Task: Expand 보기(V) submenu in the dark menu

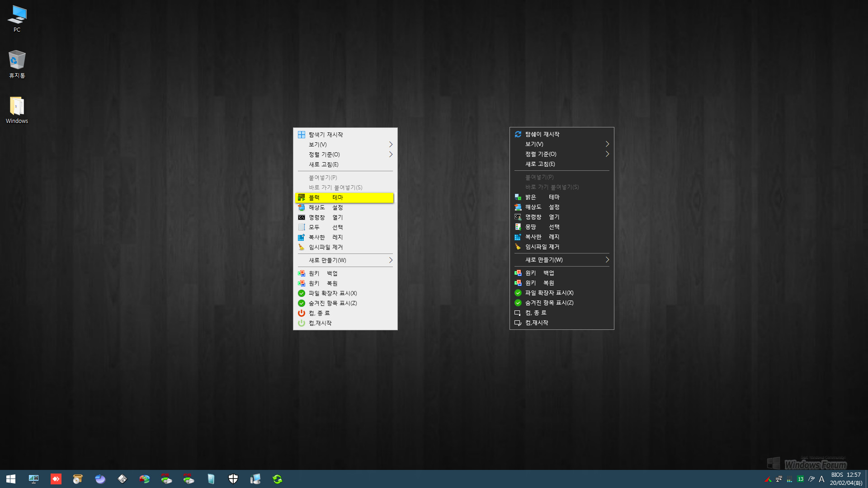Action: (x=561, y=144)
